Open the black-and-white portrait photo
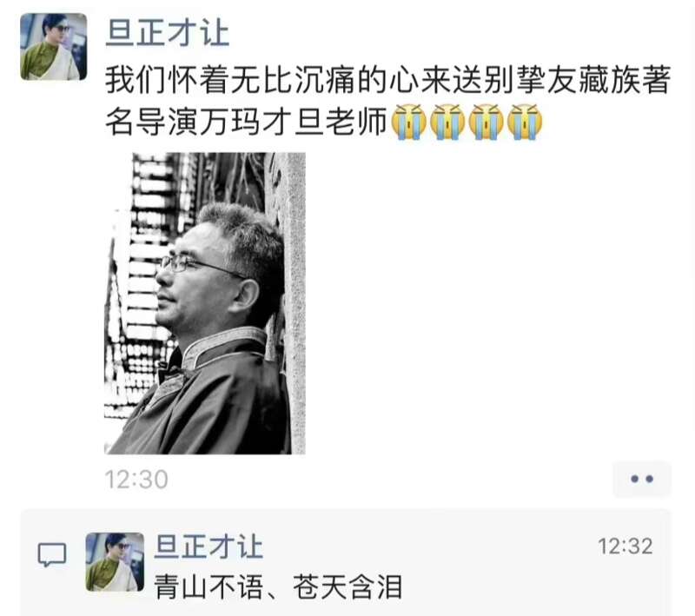Screen dimensions: 695x616 point(205,303)
